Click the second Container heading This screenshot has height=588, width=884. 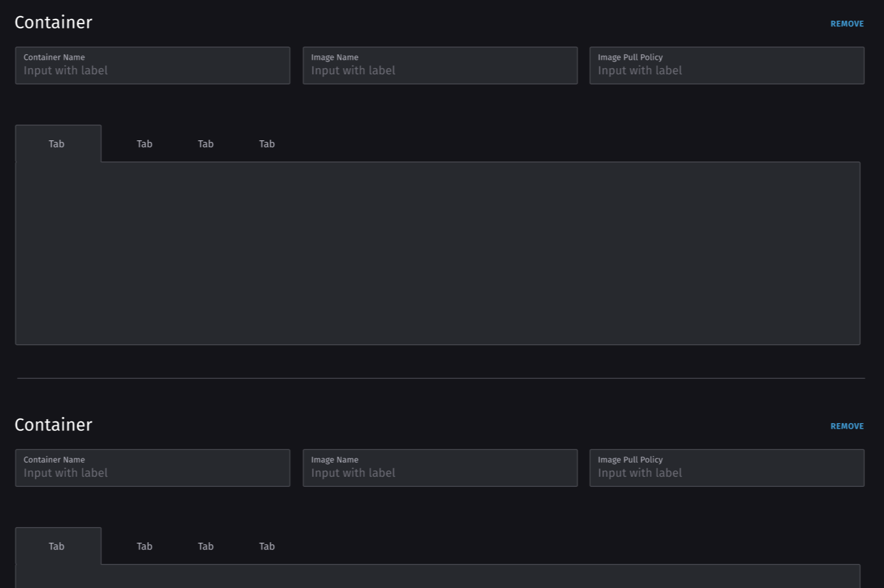[53, 425]
